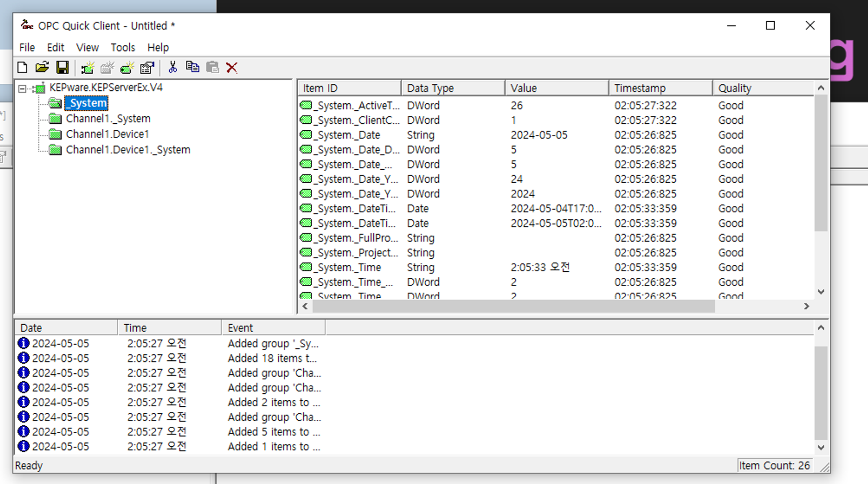Click the item list scroll-down arrow

(x=821, y=292)
